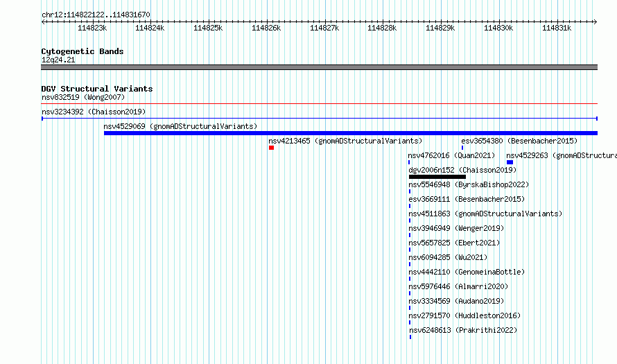Open nsv4442110 (GenomeinaBottle) label
This screenshot has width=617, height=364.
pos(467,272)
